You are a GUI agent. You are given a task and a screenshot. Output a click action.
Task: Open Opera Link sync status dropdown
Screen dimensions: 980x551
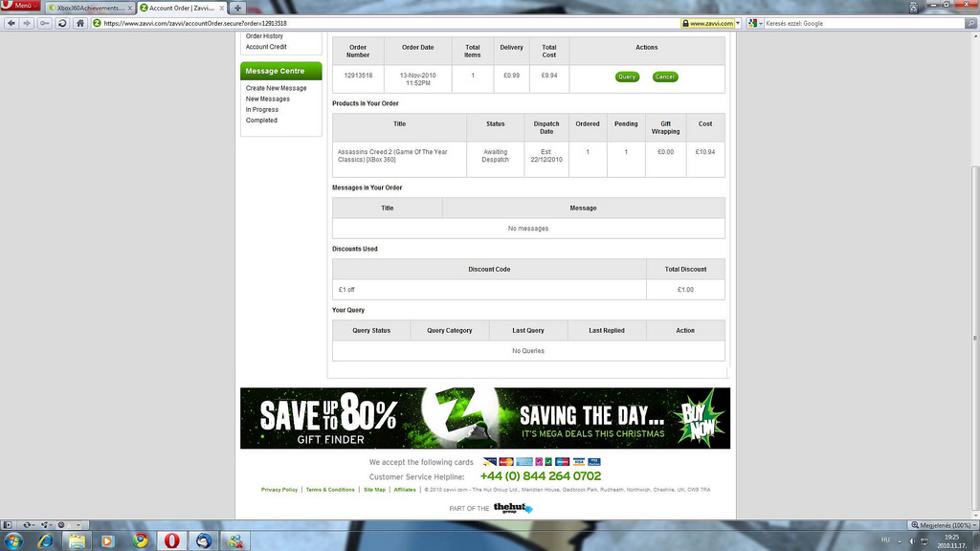coord(28,525)
